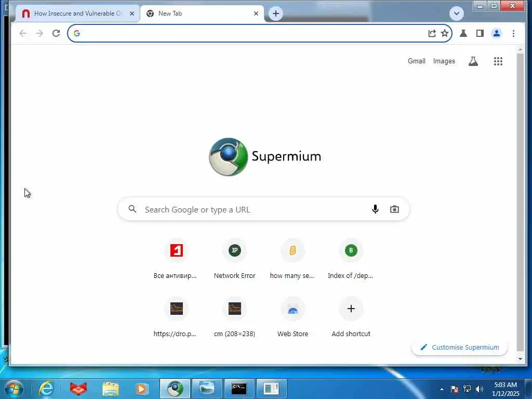The height and width of the screenshot is (399, 532).
Task: Expand the tab search dropdown arrow
Action: point(456,14)
